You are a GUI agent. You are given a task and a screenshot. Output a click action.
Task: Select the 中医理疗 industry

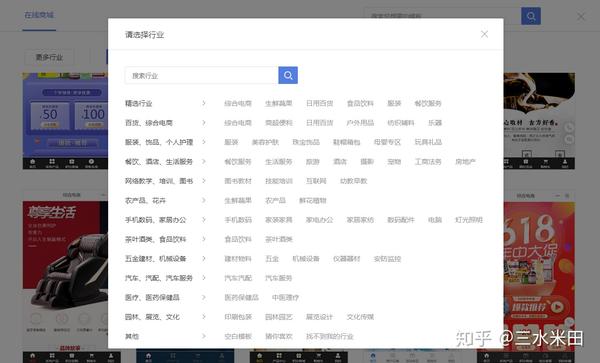click(x=285, y=297)
